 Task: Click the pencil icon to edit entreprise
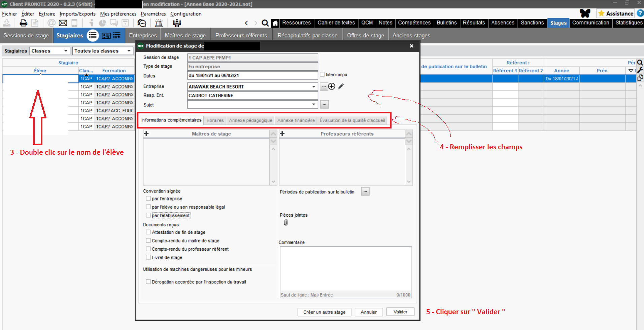(341, 86)
